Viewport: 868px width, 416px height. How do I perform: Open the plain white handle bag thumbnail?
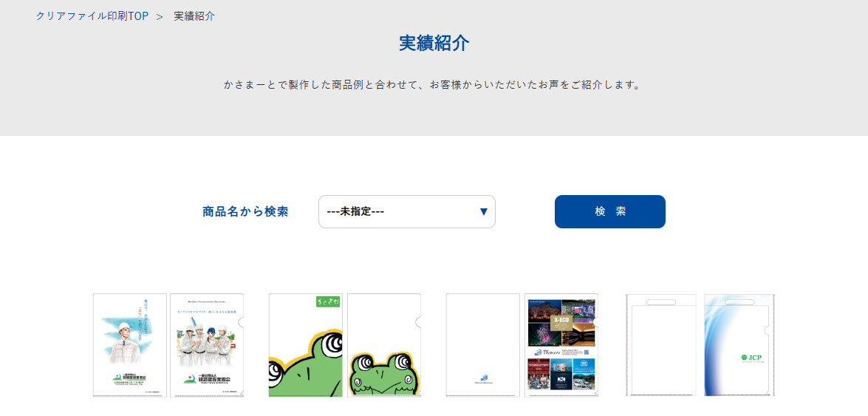pos(660,345)
